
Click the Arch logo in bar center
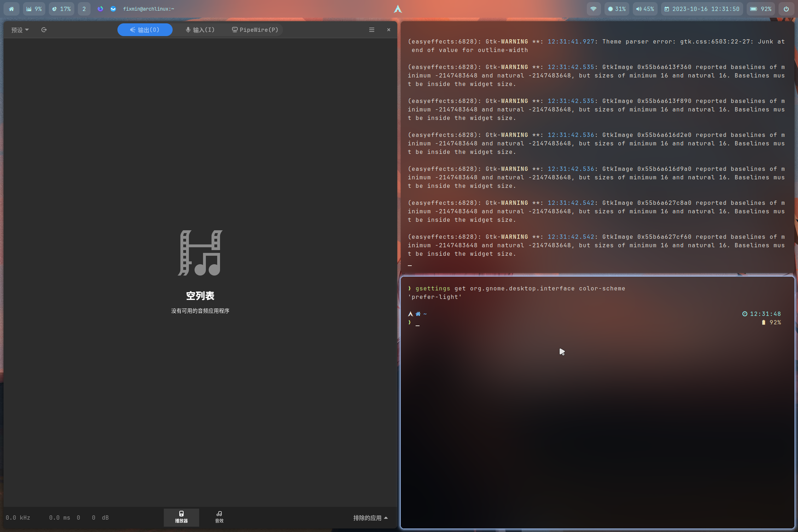398,9
